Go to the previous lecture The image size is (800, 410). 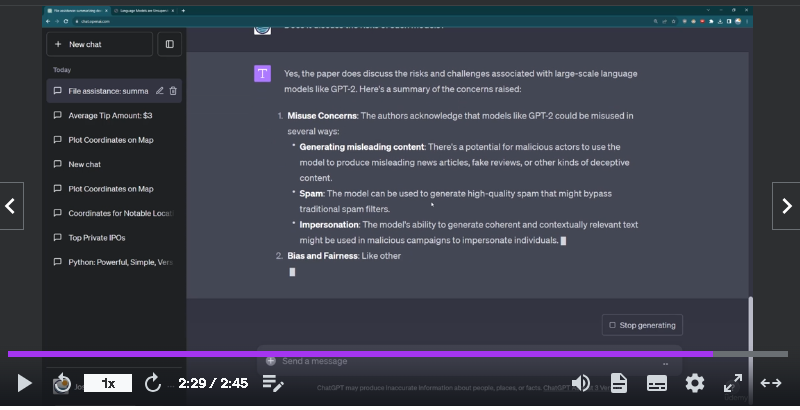[11, 206]
